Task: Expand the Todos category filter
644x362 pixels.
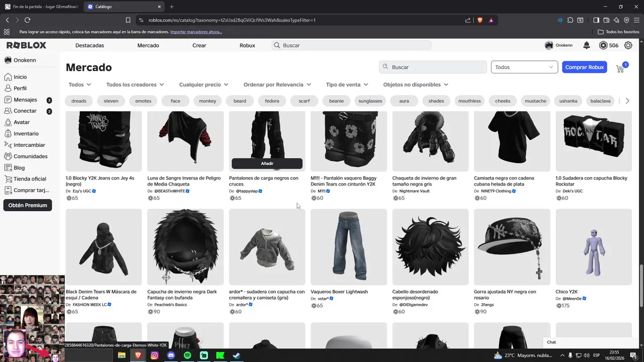Action: (80, 84)
